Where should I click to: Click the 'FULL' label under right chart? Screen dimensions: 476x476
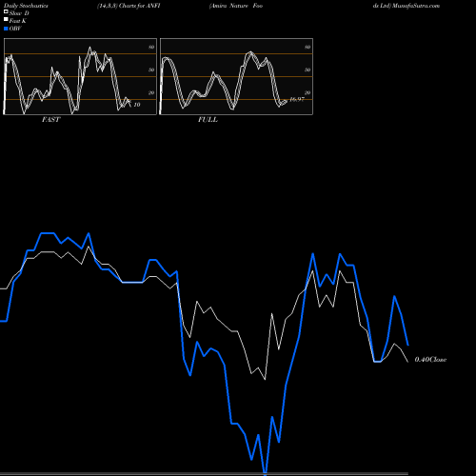click(208, 120)
